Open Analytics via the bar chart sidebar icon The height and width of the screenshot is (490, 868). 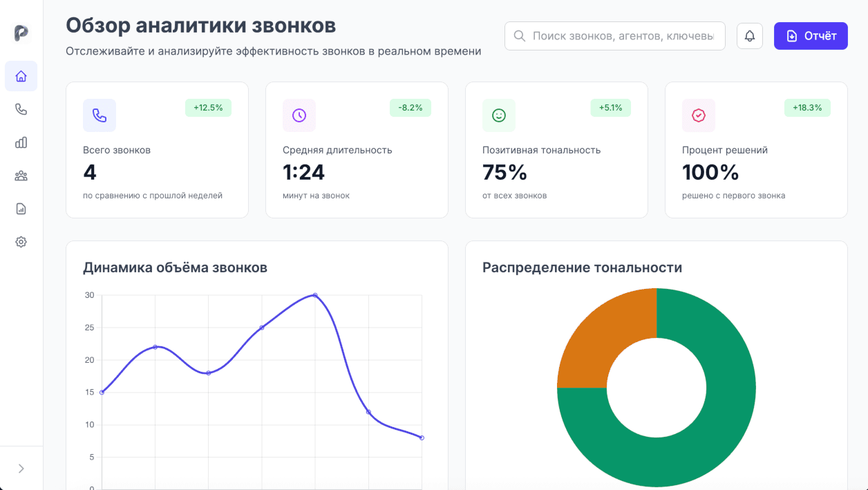(x=21, y=142)
